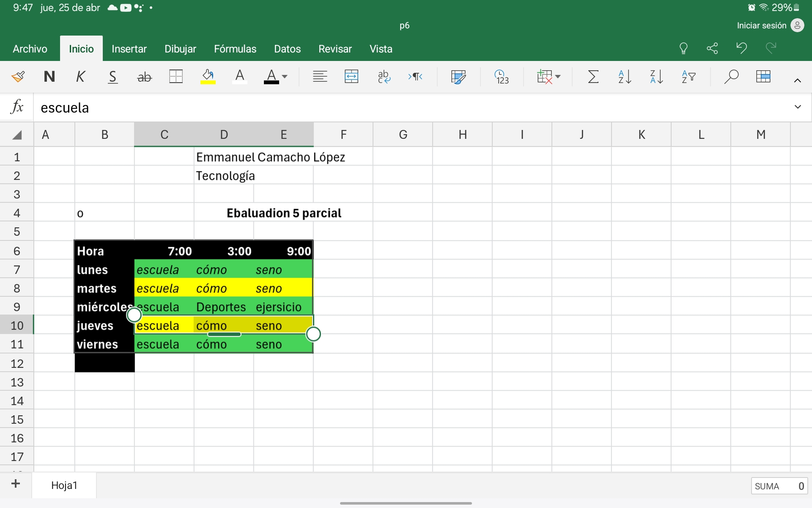Open font color dropdown arrow

tap(285, 77)
